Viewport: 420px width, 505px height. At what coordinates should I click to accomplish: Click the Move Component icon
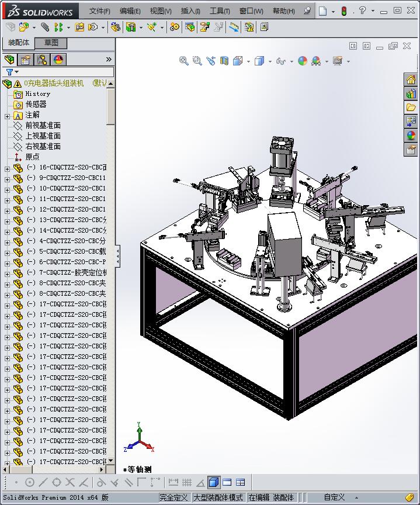point(93,27)
